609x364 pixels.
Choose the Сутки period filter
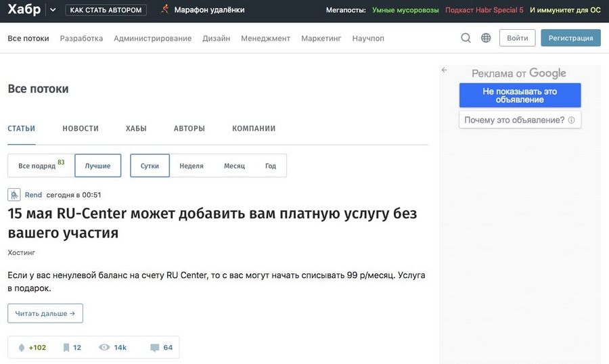pyautogui.click(x=150, y=166)
